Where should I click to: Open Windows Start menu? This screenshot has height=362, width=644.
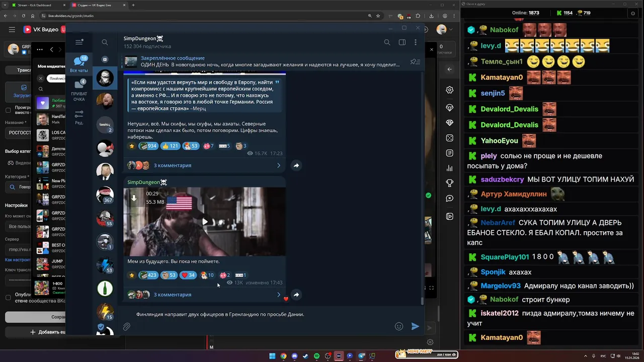(272, 356)
